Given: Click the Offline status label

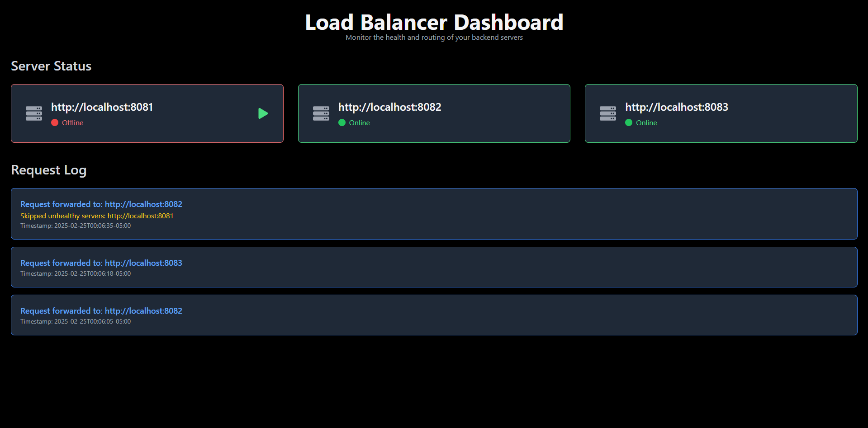Looking at the screenshot, I should pyautogui.click(x=72, y=122).
